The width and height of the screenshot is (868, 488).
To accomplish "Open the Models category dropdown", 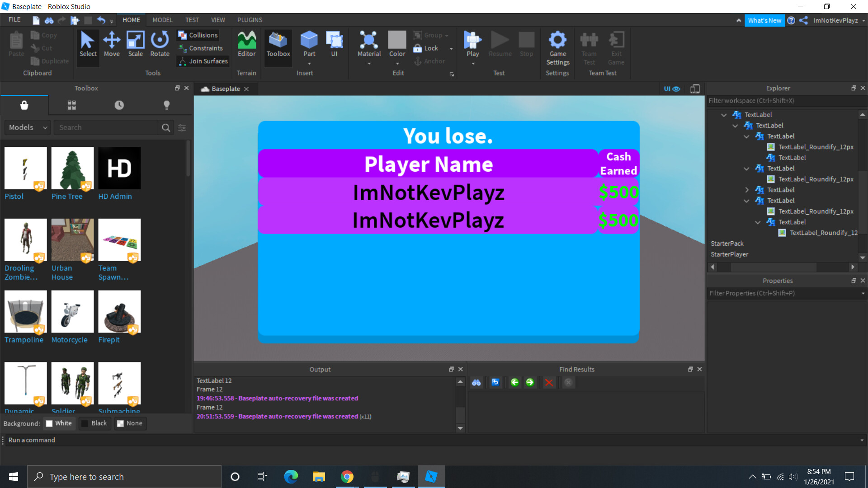I will click(28, 127).
